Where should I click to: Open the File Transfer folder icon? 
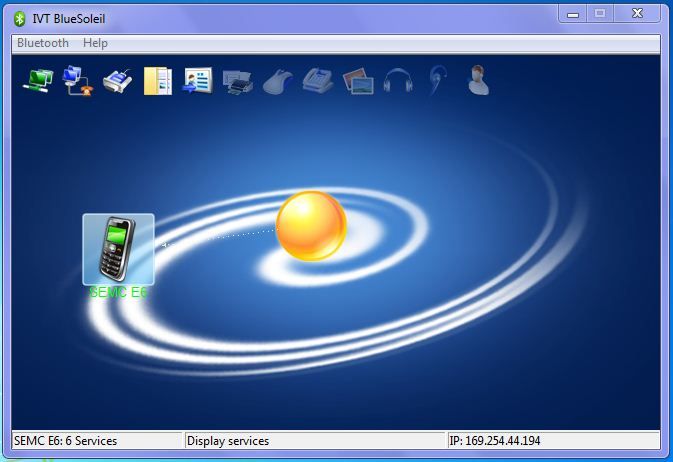coord(158,80)
